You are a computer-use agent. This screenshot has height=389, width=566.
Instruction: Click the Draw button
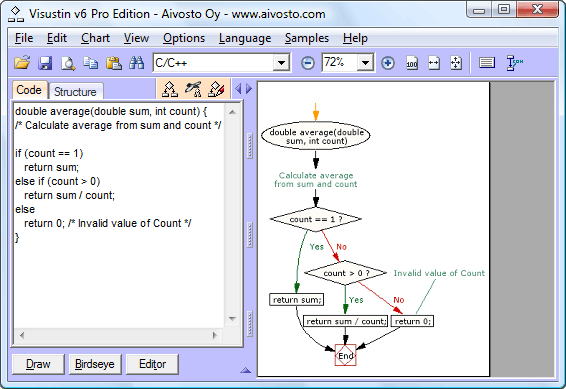38,364
